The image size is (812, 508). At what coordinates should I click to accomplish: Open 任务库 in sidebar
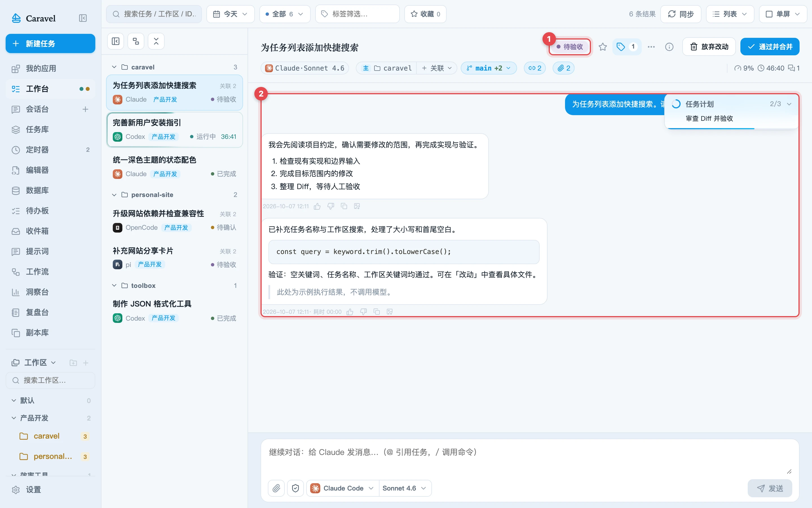[x=50, y=129]
